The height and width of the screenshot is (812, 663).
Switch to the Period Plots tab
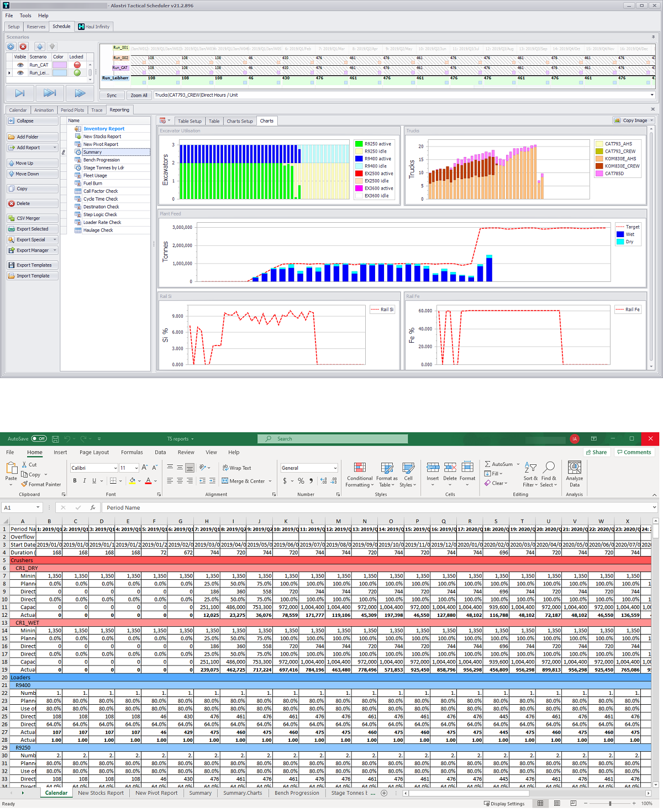(72, 110)
